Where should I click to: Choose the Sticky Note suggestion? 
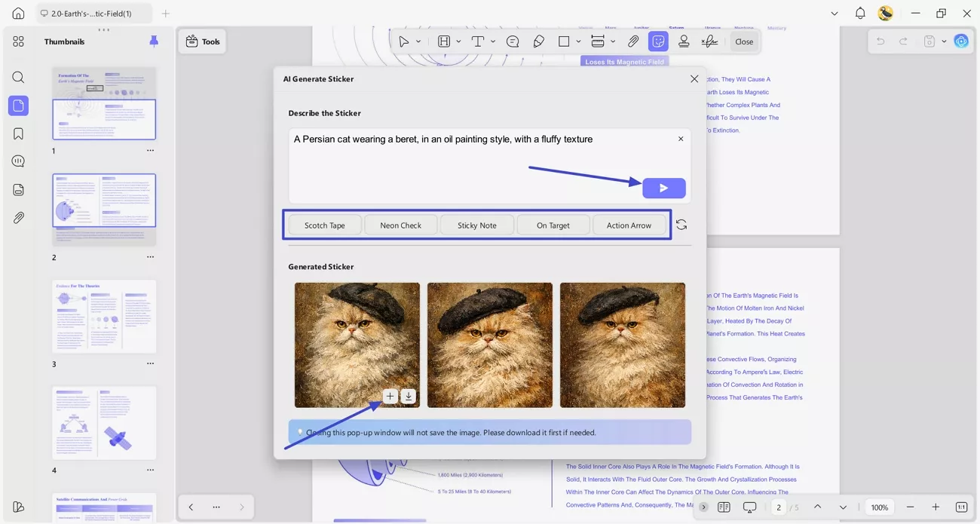point(477,225)
